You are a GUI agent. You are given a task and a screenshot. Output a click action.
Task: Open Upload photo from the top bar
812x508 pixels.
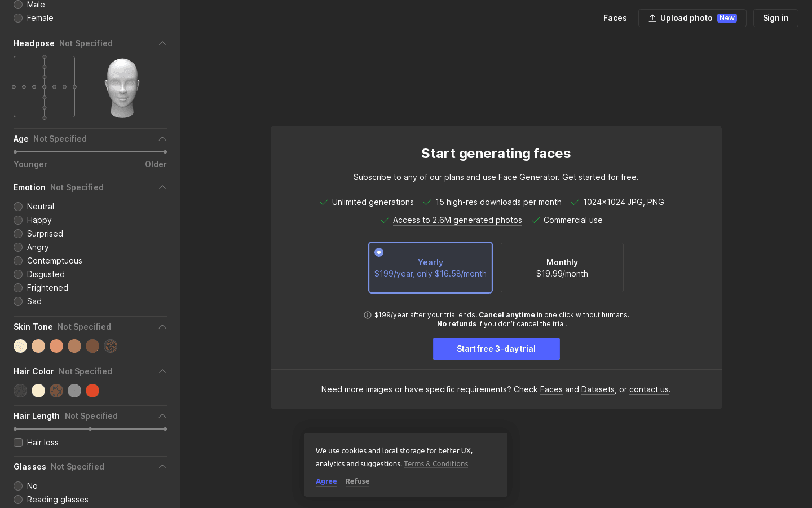click(692, 18)
